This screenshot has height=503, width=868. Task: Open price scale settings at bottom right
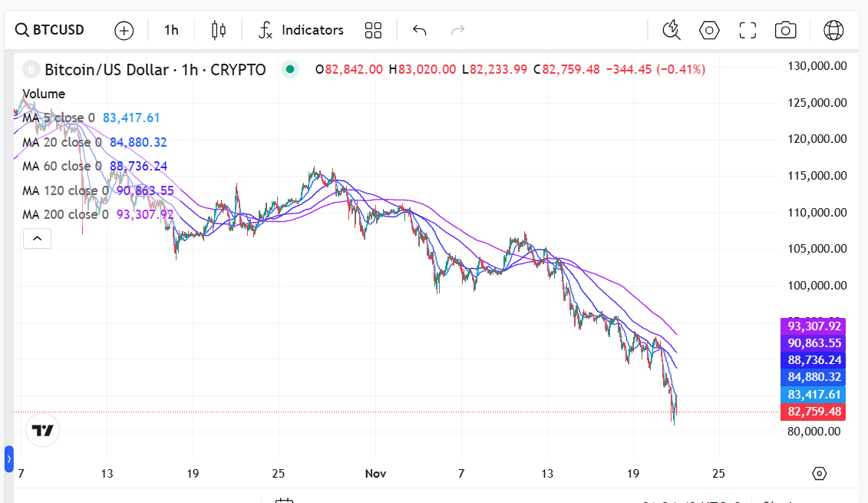click(820, 474)
